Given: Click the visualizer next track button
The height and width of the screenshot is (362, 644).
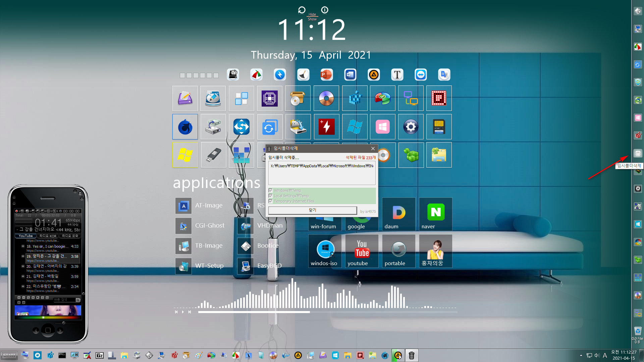Looking at the screenshot, I should click(190, 312).
